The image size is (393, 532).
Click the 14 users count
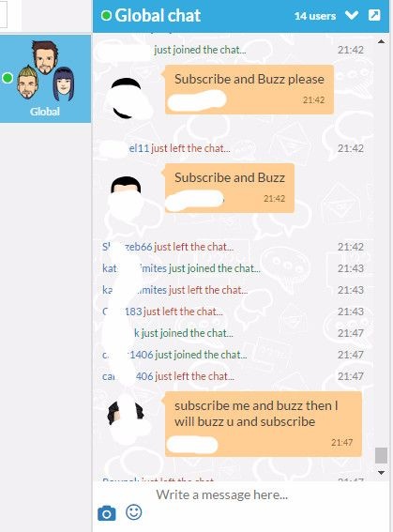(x=315, y=16)
